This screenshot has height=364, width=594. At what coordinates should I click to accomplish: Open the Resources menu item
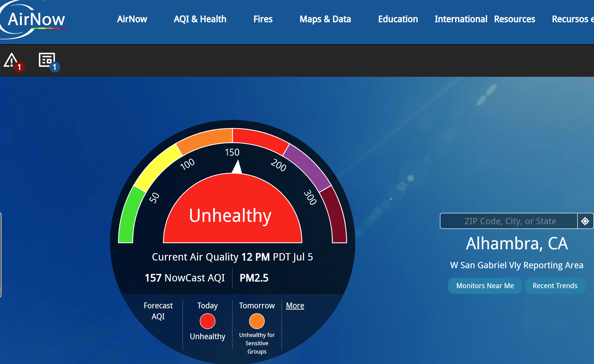click(514, 19)
